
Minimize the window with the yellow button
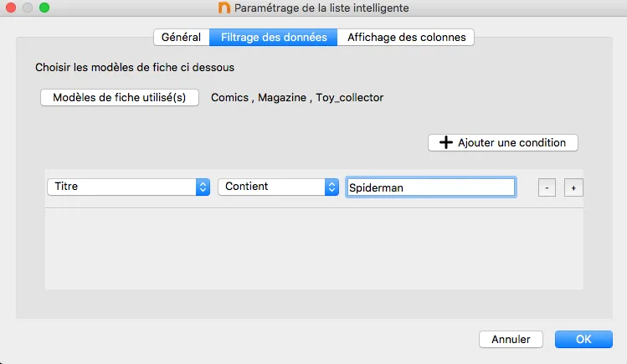[28, 8]
